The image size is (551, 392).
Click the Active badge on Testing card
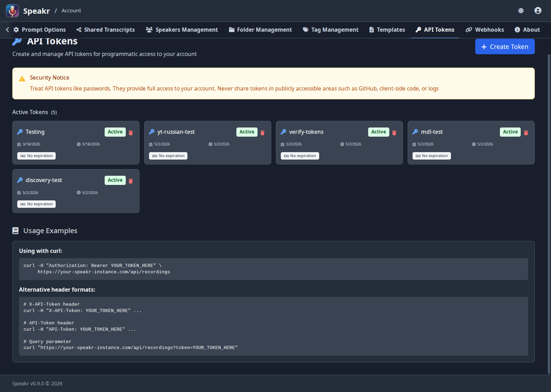click(115, 132)
